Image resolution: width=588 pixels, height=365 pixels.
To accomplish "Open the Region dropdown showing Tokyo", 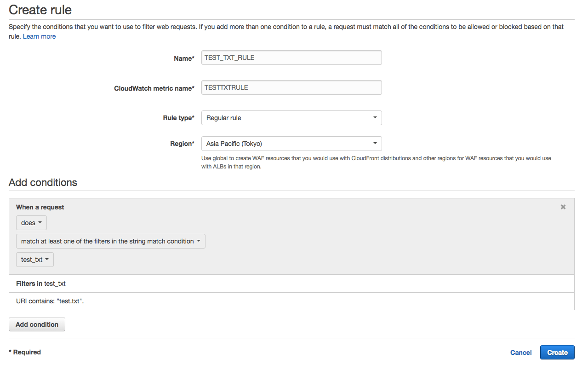I will coord(291,144).
